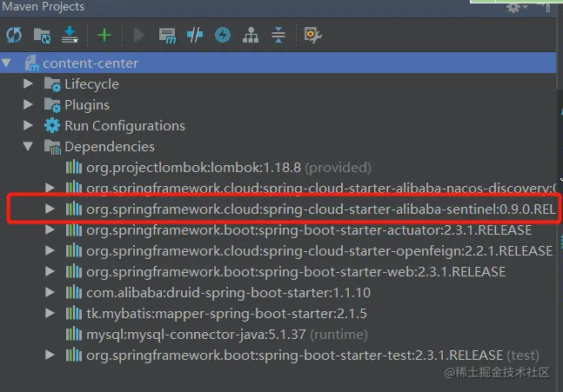This screenshot has height=392, width=563.
Task: Expand the nacos-discovery dependency
Action: tap(50, 188)
